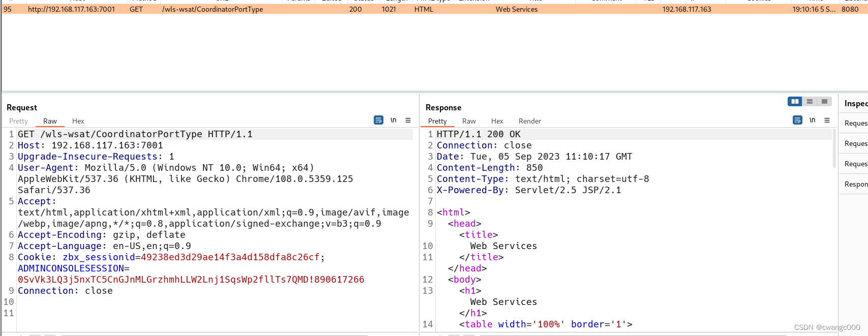Click IP 192.168.117.163 cell
868x336 pixels.
[686, 9]
